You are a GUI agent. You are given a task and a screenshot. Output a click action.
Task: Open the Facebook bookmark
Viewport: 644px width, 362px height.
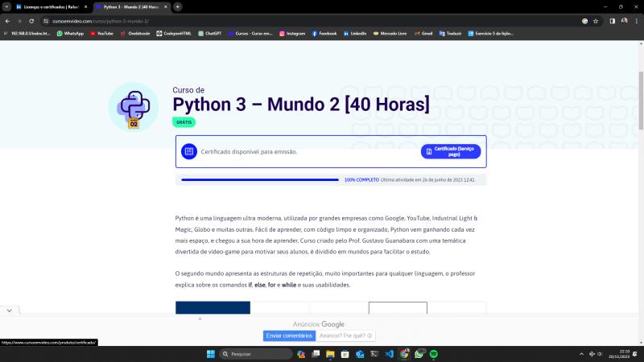[324, 34]
